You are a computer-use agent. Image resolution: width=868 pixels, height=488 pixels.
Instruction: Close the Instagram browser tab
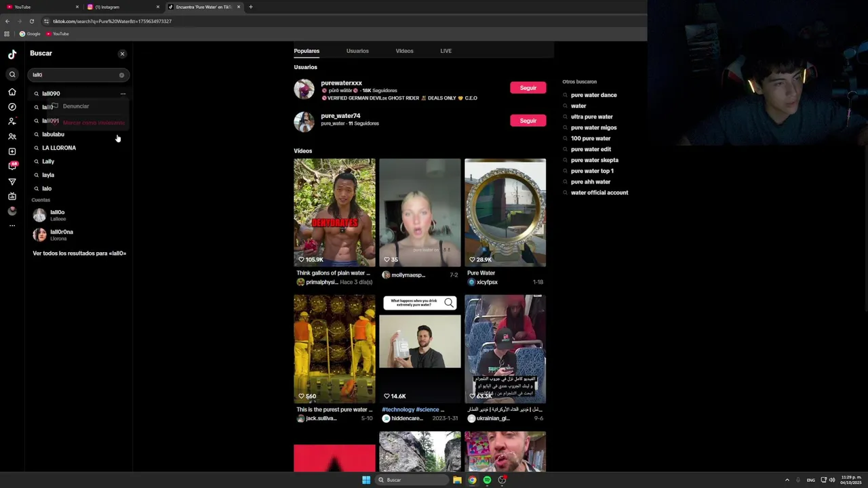158,7
